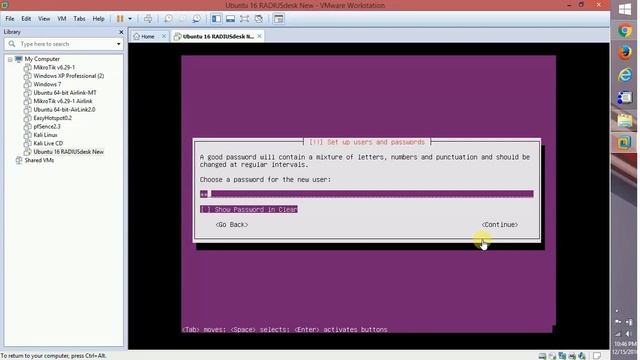Click the Revert to Snapshot toolbar icon
This screenshot has height=360, width=640.
(x=182, y=19)
